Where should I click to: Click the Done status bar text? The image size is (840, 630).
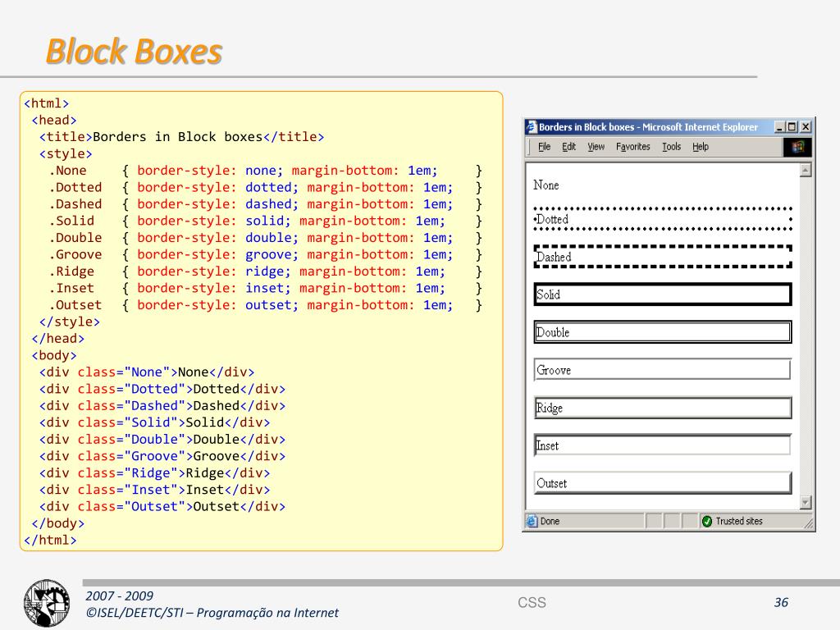point(550,521)
